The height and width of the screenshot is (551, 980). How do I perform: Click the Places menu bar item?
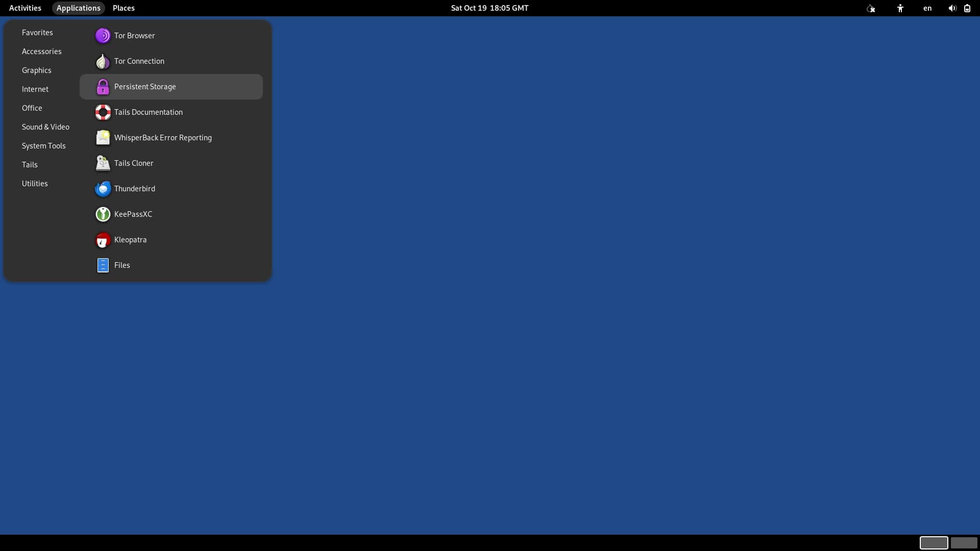[123, 8]
